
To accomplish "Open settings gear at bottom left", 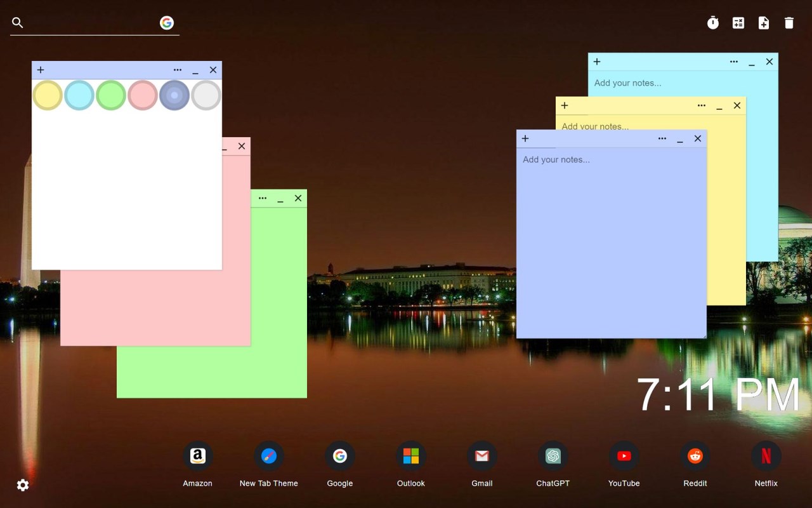I will click(x=23, y=485).
